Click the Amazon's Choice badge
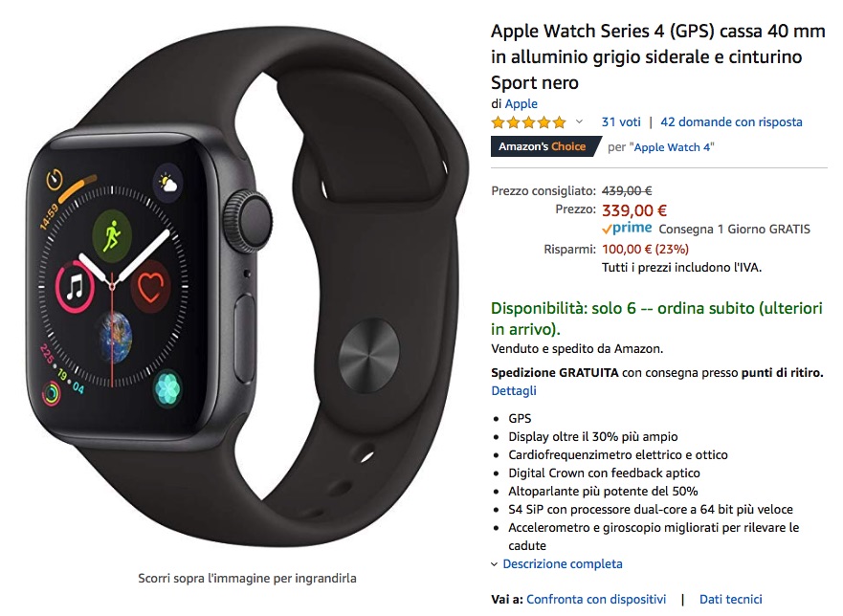Viewport: 843px width, 616px height. coord(545,146)
